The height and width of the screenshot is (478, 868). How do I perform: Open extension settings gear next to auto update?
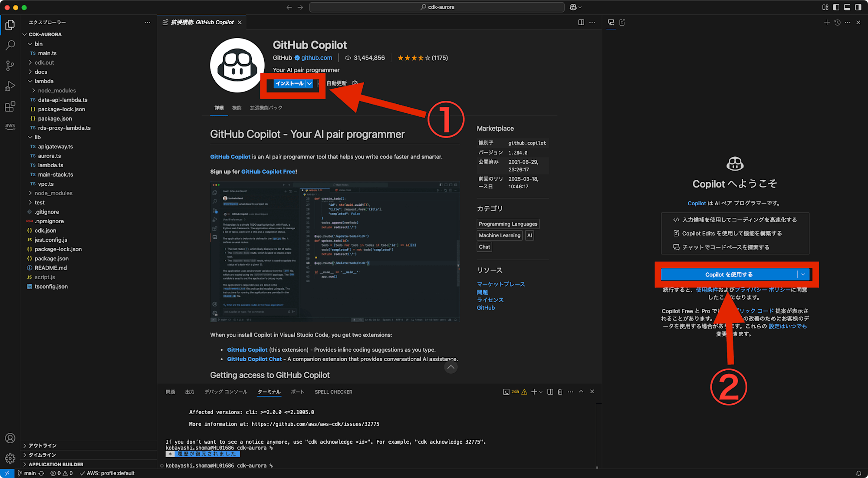point(355,83)
